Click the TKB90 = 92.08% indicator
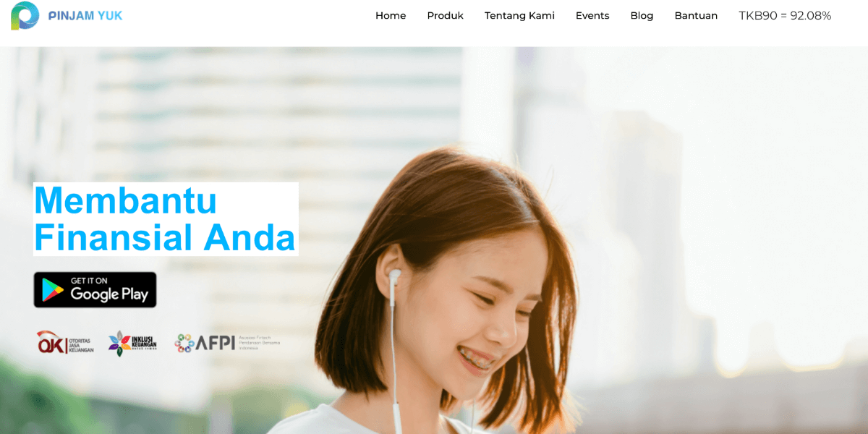The width and height of the screenshot is (868, 434). point(785,16)
